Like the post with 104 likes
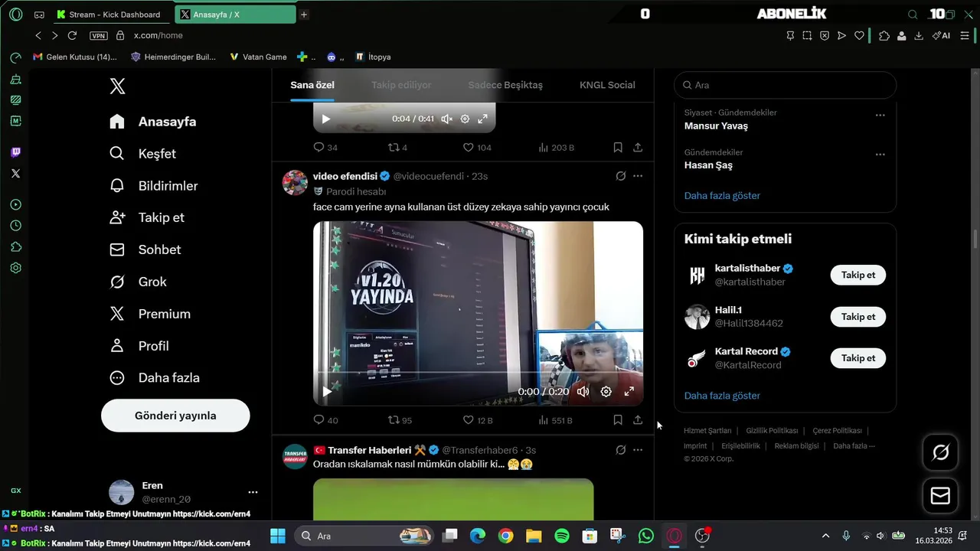The height and width of the screenshot is (551, 980). click(477, 147)
